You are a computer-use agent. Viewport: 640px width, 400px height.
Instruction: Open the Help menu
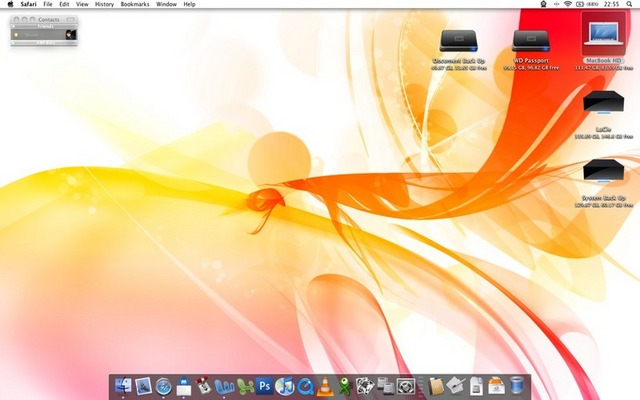(189, 4)
